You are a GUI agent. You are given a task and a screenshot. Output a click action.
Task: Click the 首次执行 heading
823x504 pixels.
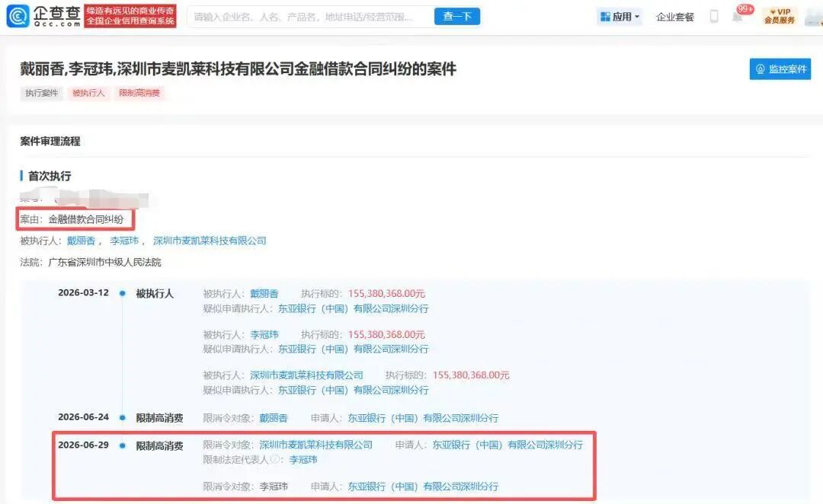(50, 176)
